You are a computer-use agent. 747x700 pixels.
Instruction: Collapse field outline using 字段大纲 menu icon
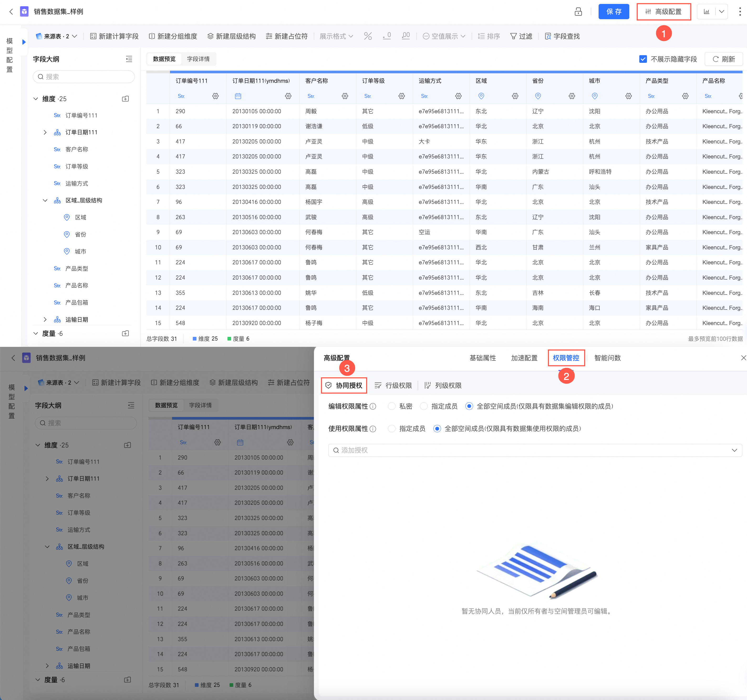tap(129, 59)
